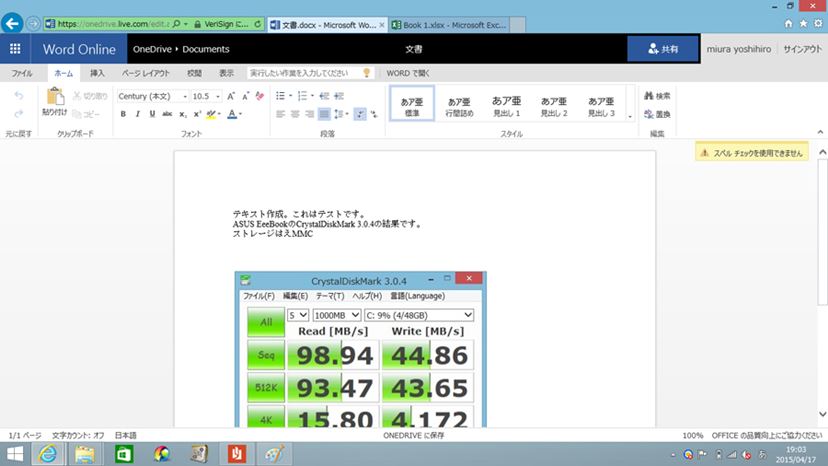The width and height of the screenshot is (828, 466).
Task: Toggle align left paragraph
Action: click(x=280, y=114)
